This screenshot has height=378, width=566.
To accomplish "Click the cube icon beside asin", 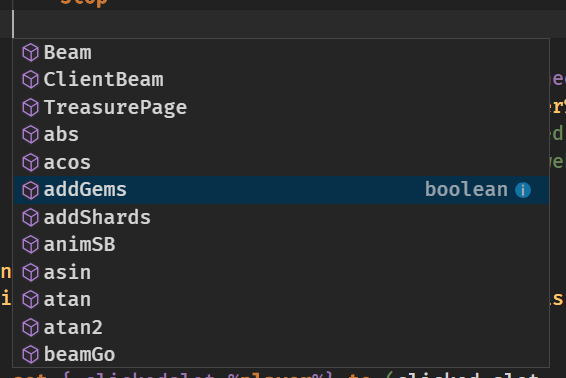I will [x=30, y=272].
